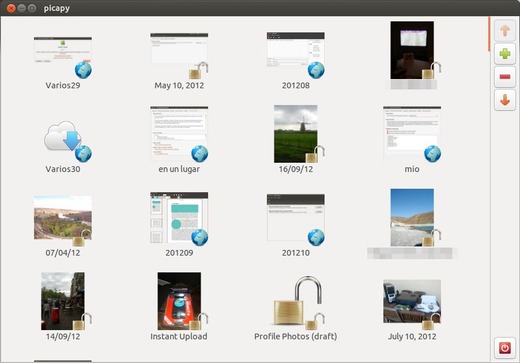Screen dimensions: 520x363
Task: Click globe icon on mio album
Action: pyautogui.click(x=432, y=154)
